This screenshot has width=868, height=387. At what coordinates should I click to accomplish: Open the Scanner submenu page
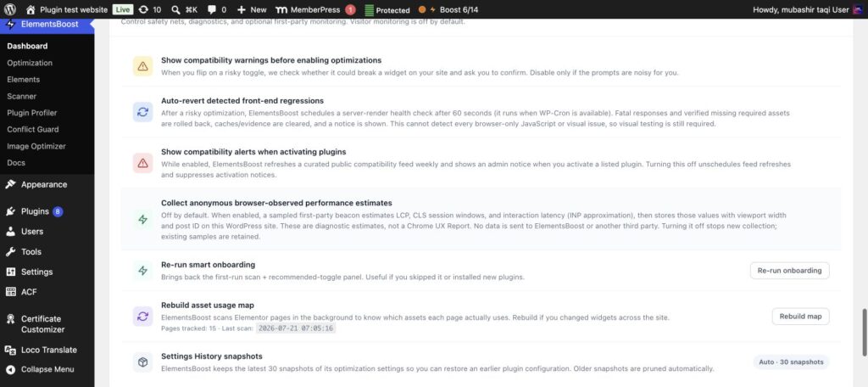(21, 96)
